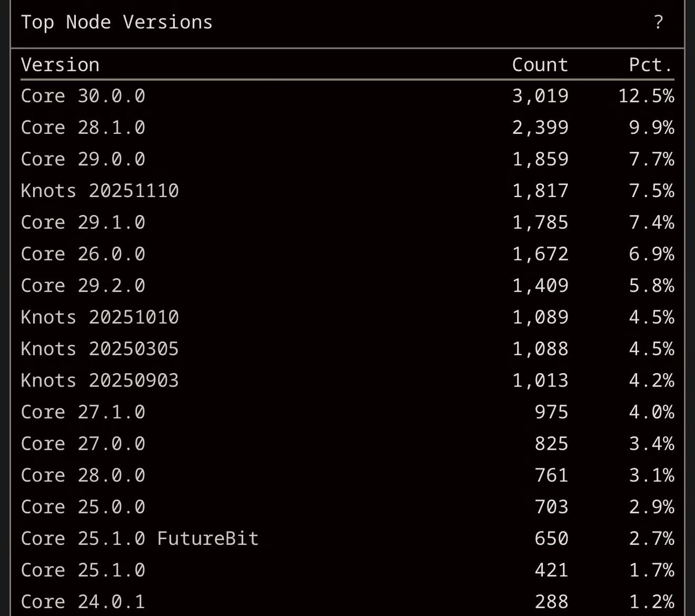Select the Knots 20250903 row label
Viewport: 695px width, 616px height.
pyautogui.click(x=100, y=380)
